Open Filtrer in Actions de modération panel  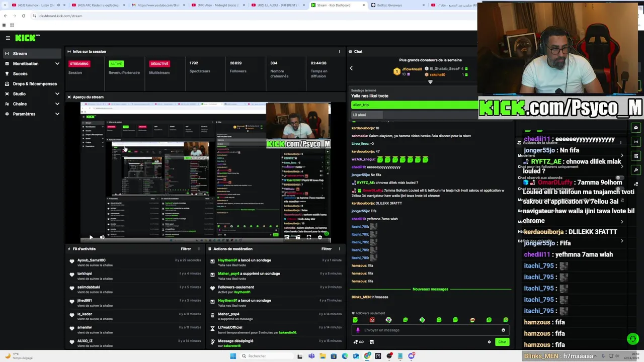coord(327,249)
